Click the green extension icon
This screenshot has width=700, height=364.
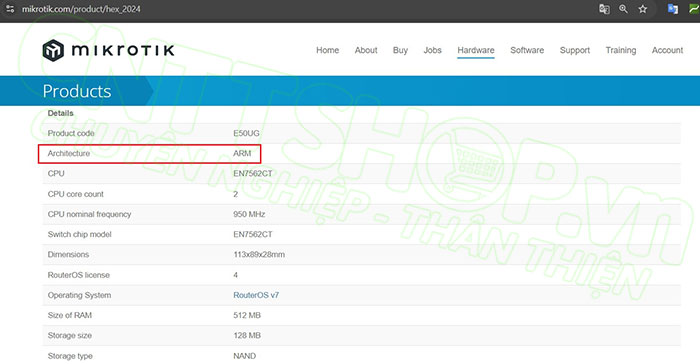(x=694, y=9)
